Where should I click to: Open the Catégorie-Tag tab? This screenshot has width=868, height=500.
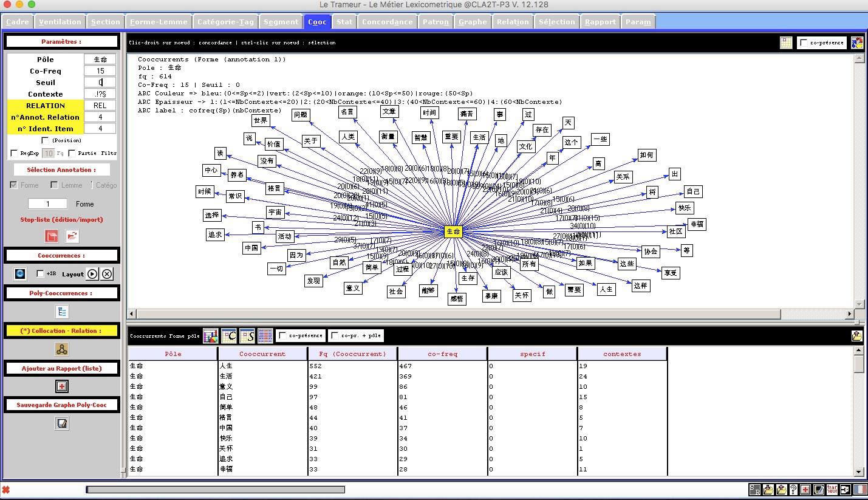point(225,22)
